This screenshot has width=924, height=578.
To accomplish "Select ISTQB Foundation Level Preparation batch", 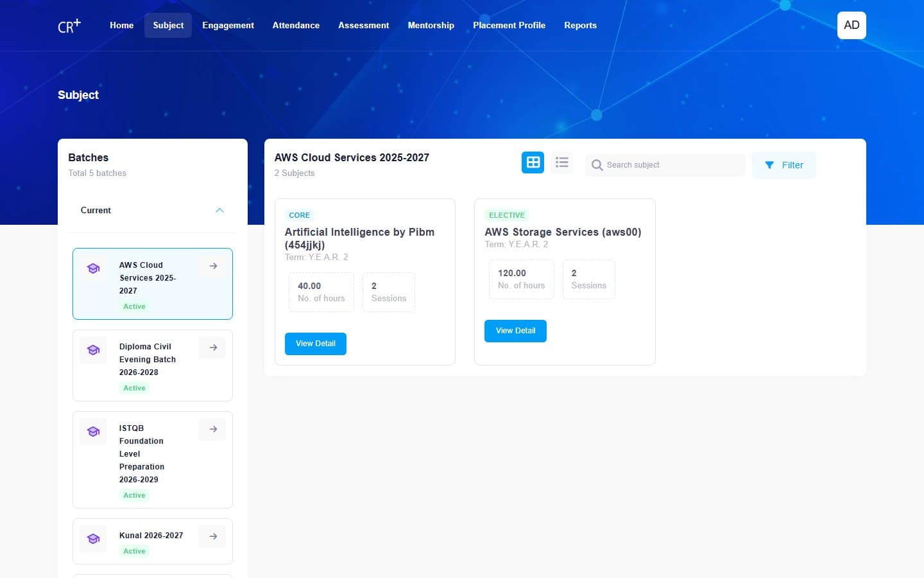I will (142, 454).
